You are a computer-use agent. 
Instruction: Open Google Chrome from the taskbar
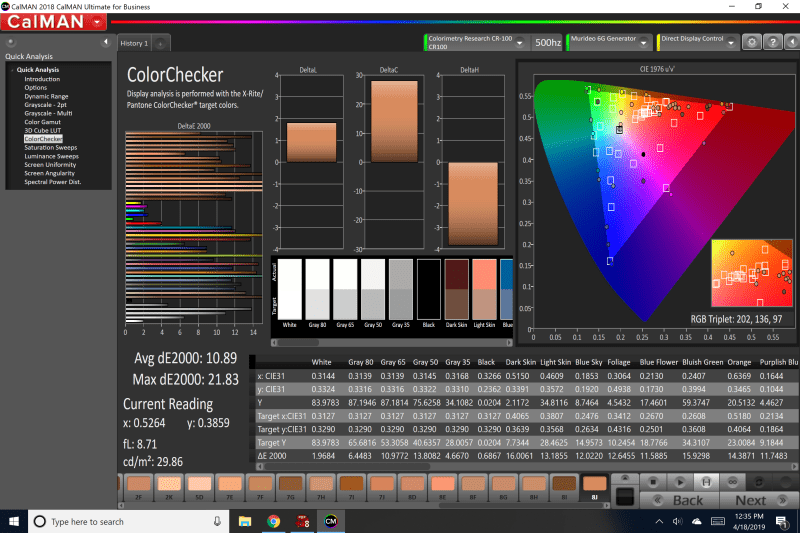click(273, 521)
